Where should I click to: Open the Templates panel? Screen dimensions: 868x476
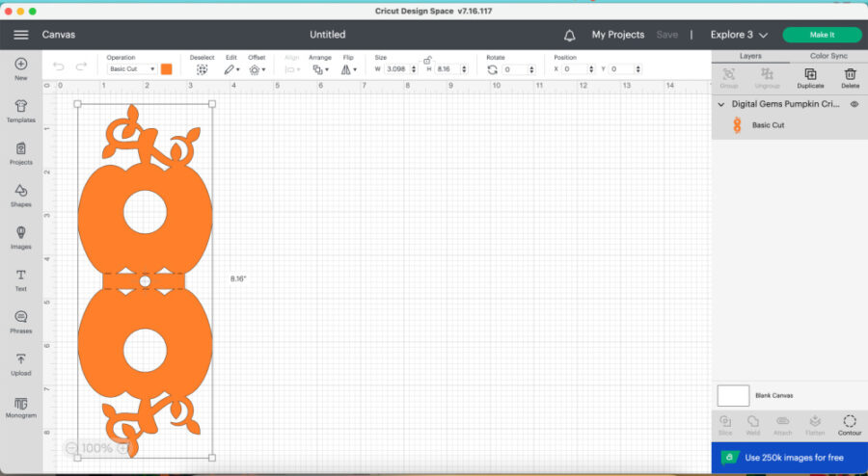pyautogui.click(x=20, y=110)
